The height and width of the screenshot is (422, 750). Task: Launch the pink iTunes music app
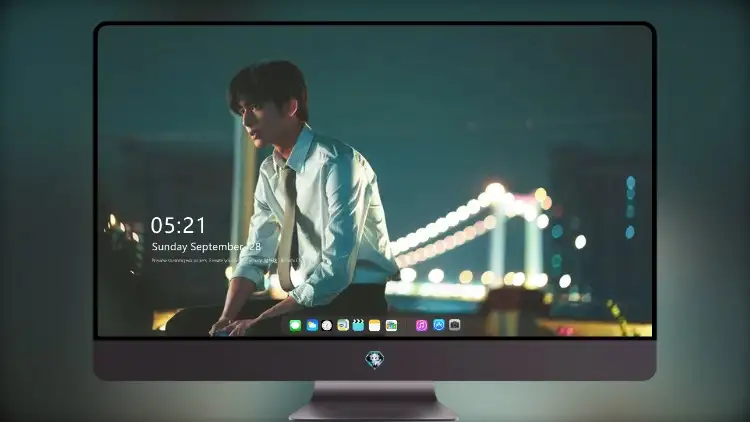(x=421, y=326)
